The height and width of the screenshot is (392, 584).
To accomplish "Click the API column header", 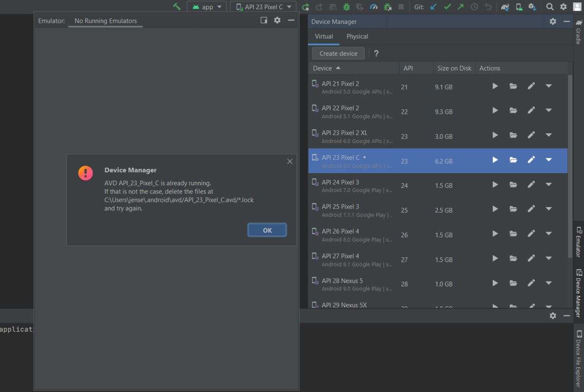I will coord(416,68).
